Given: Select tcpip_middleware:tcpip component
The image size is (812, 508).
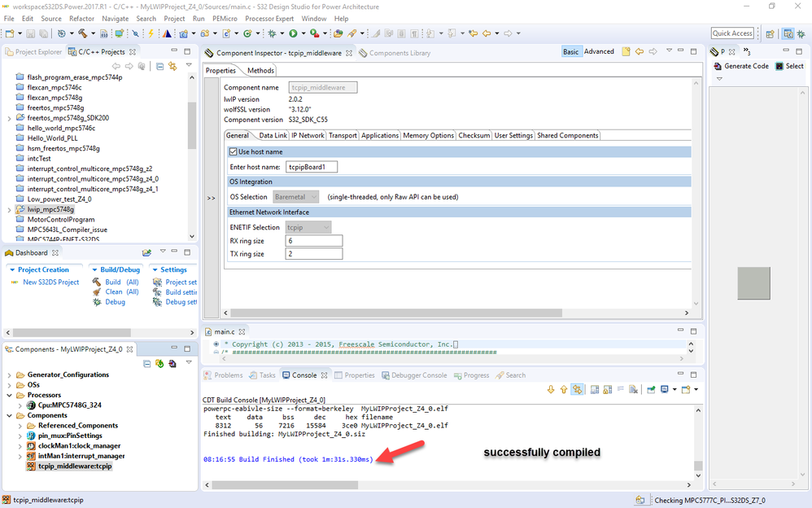Looking at the screenshot, I should (x=75, y=466).
